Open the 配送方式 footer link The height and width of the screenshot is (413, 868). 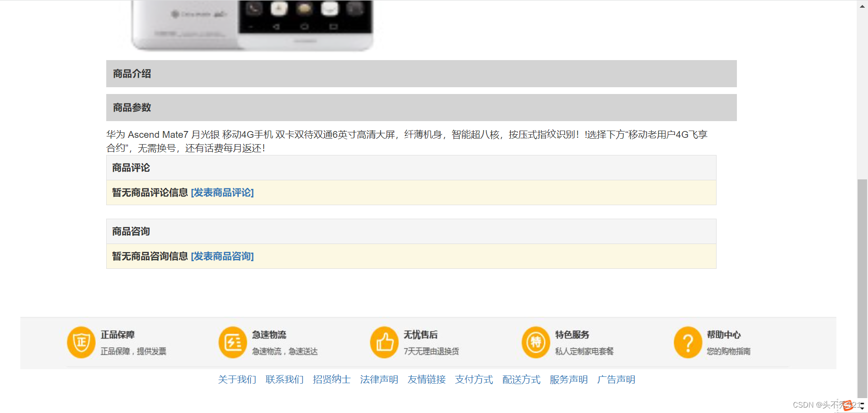521,380
